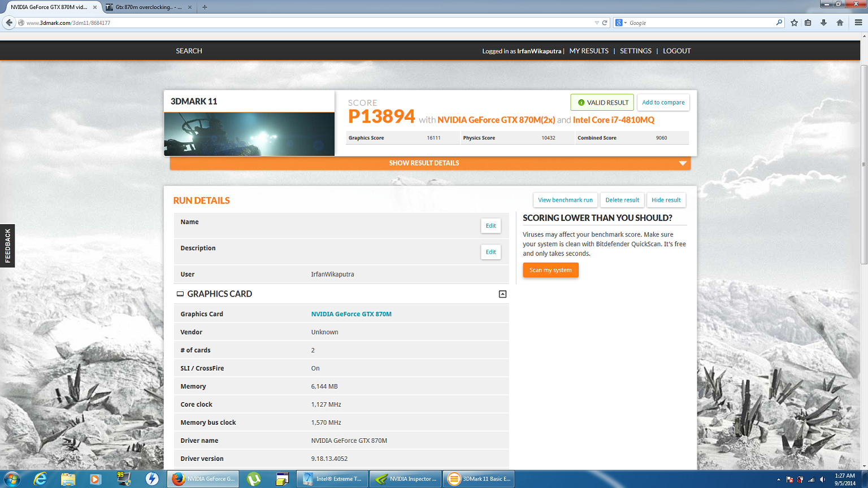The width and height of the screenshot is (868, 488).
Task: Open Windows Explorer folder icon in taskbar
Action: coord(68,479)
